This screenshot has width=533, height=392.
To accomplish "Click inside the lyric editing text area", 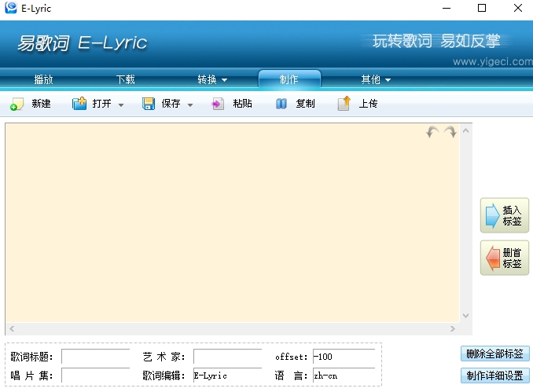I will click(232, 222).
